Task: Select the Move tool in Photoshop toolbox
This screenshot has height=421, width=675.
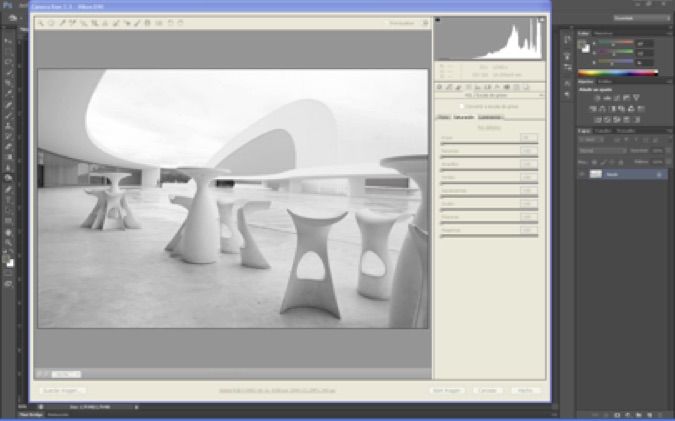Action: tap(8, 41)
